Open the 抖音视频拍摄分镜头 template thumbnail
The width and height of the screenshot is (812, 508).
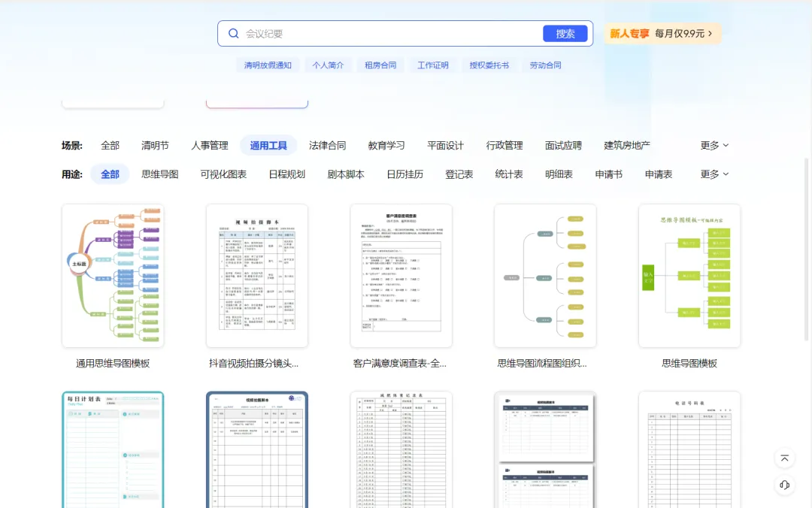[x=257, y=276]
